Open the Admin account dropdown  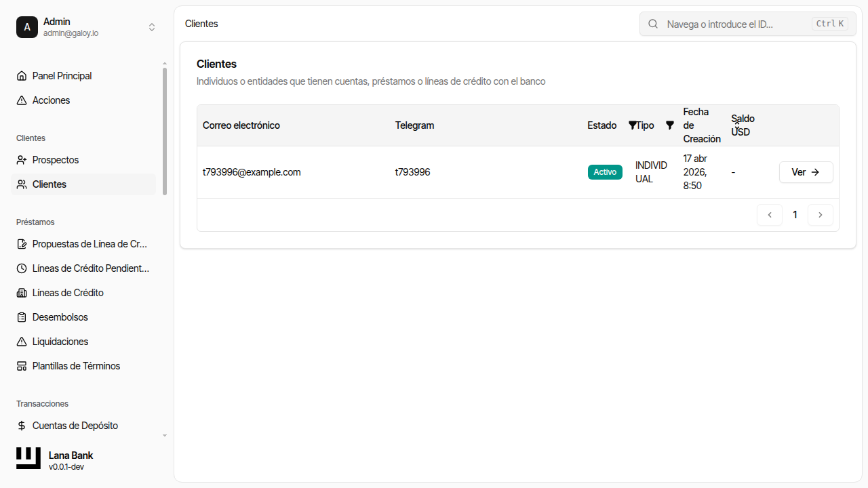pyautogui.click(x=152, y=27)
